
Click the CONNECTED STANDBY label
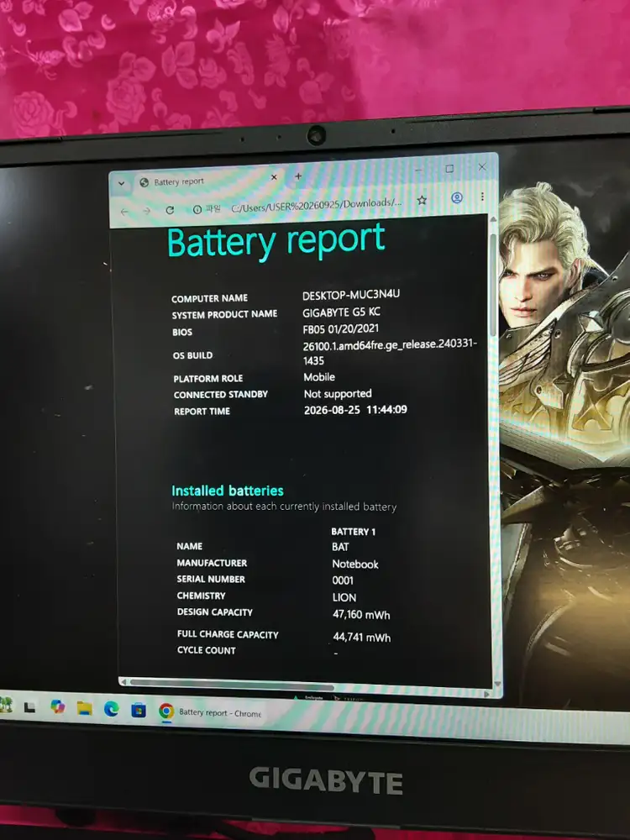pyautogui.click(x=221, y=395)
